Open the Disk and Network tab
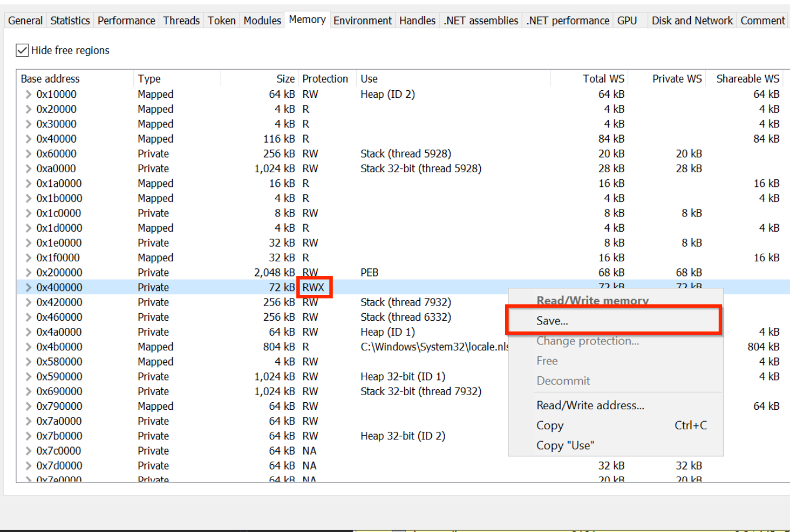 (692, 21)
